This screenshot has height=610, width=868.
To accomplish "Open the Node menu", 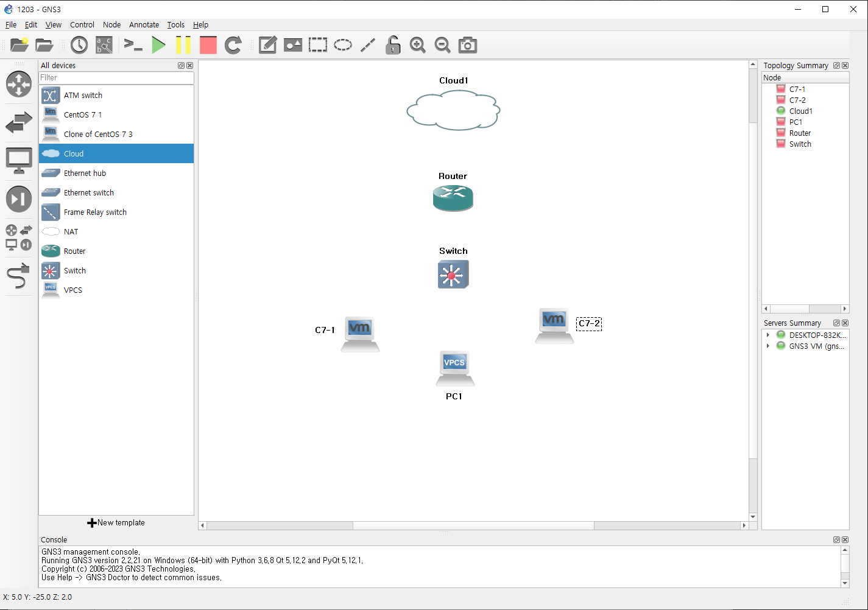I will [112, 25].
